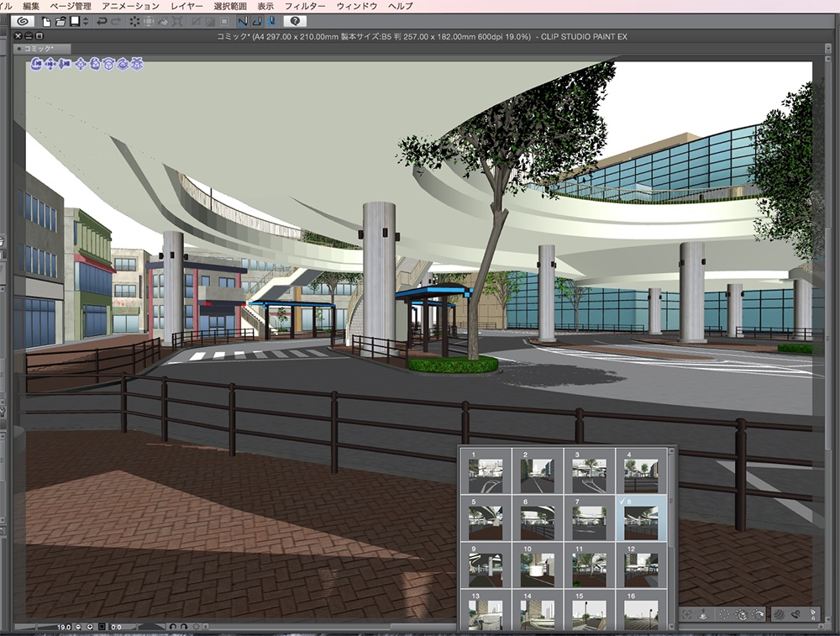
Task: Click the Deselect icon in the command bar
Action: [177, 22]
